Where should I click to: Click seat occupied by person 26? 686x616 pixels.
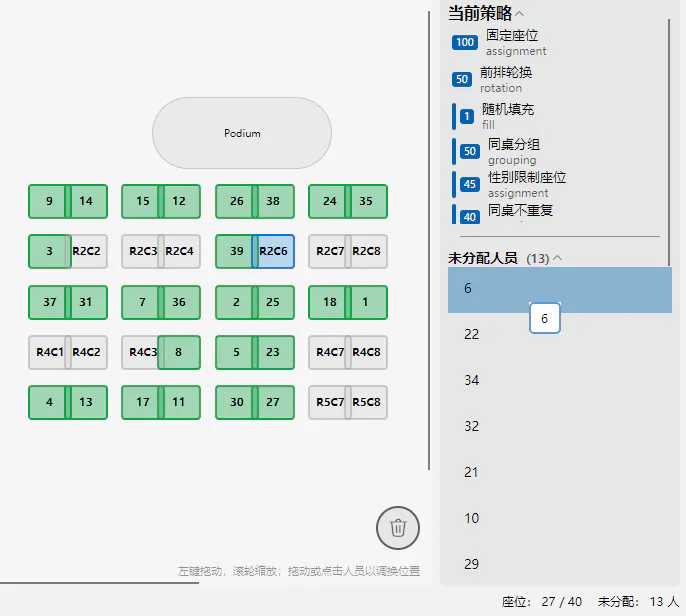click(x=237, y=201)
